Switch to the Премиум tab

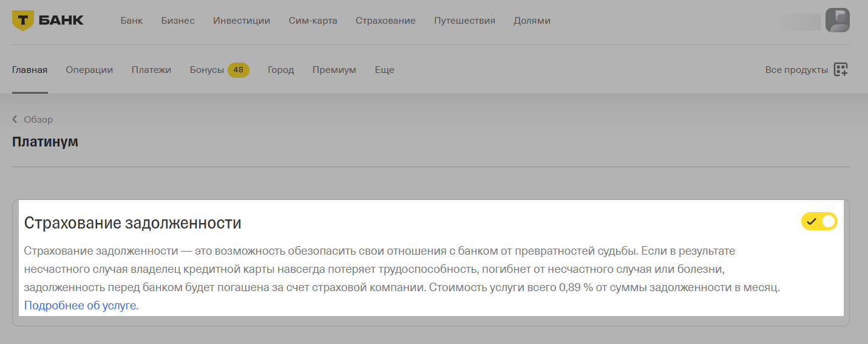click(334, 70)
